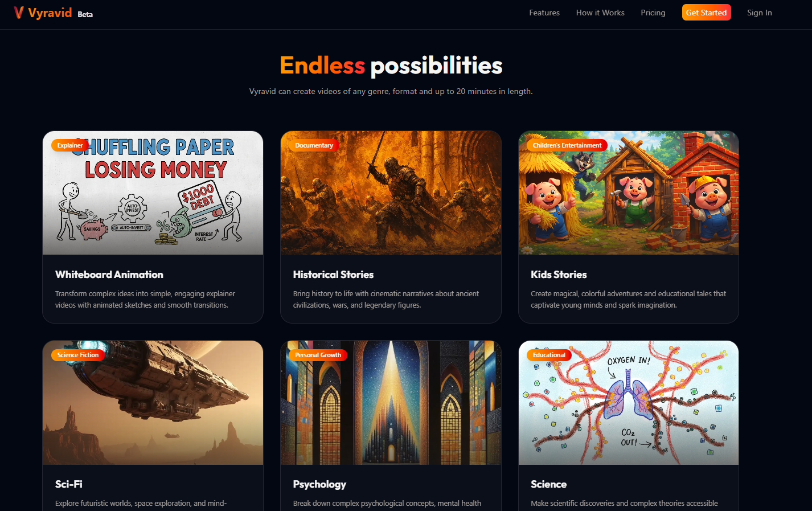Open the Features menu item
This screenshot has width=812, height=511.
pos(544,13)
